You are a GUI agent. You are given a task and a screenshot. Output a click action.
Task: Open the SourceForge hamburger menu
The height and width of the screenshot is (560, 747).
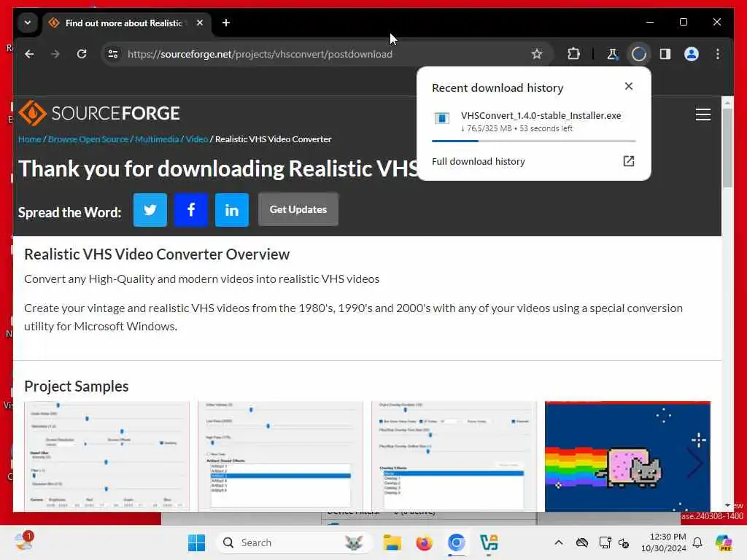pyautogui.click(x=703, y=114)
